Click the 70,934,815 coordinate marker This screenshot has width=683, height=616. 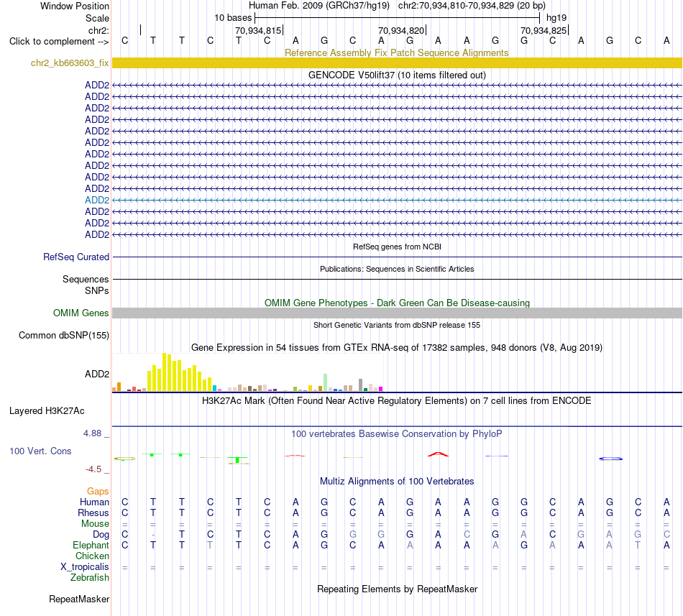[x=258, y=30]
